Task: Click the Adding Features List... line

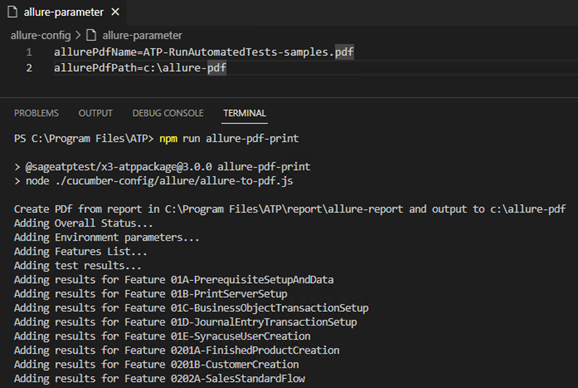Action: coord(80,252)
